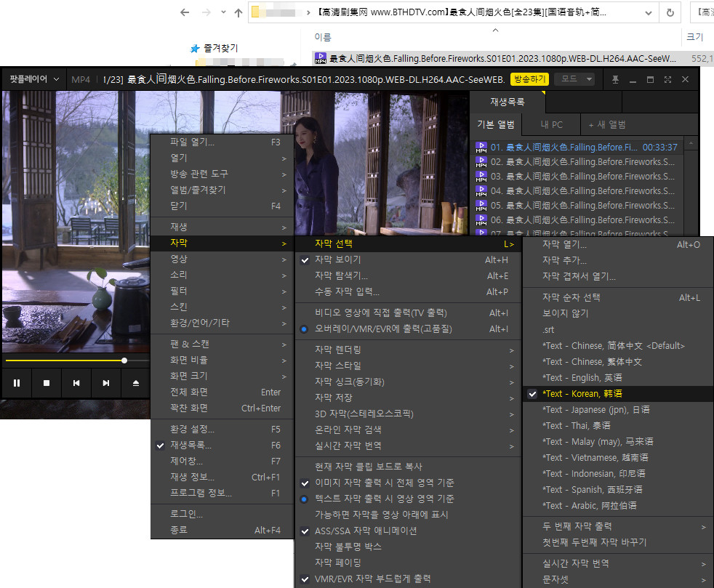Select the checked Korean subtitle track

pos(618,394)
